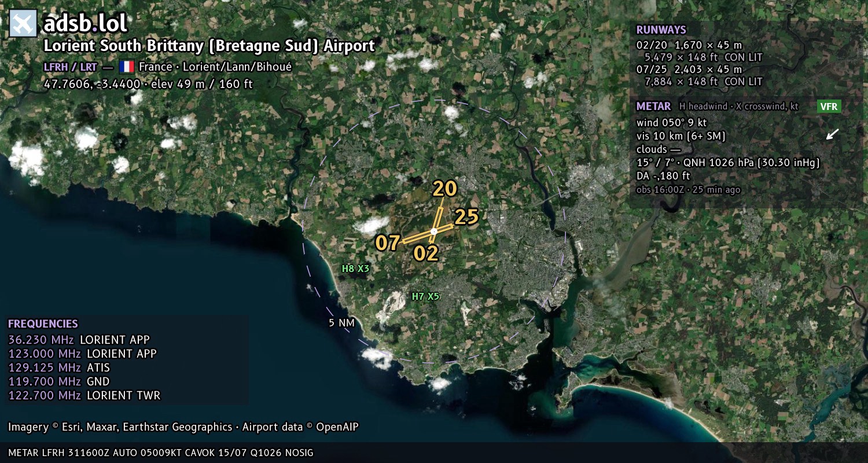This screenshot has width=868, height=463.
Task: Click the wind 050° 9 kt line
Action: pos(672,123)
